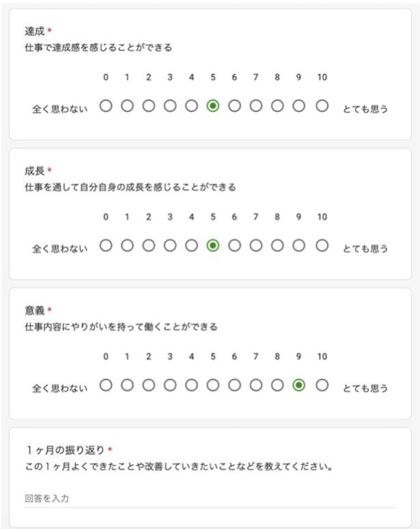
Task: Select rating 6 in 成長 scale
Action: click(234, 246)
